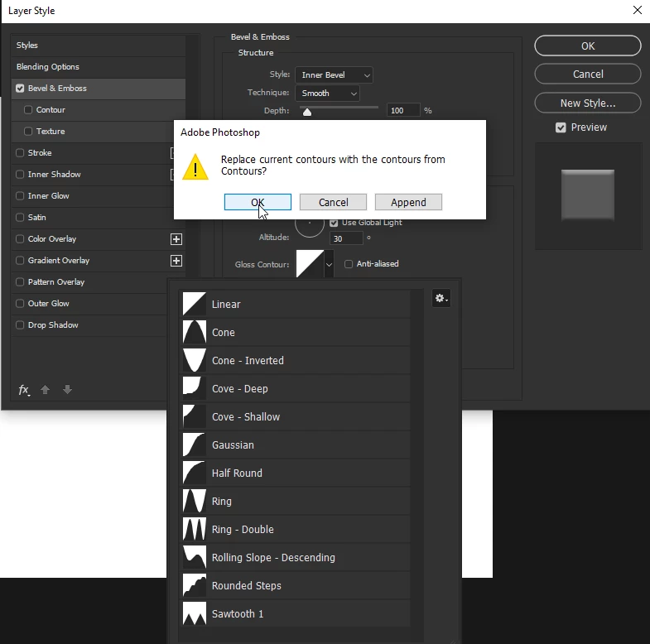Open Blending Options in the sidebar
Image resolution: width=650 pixels, height=644 pixels.
[x=99, y=67]
